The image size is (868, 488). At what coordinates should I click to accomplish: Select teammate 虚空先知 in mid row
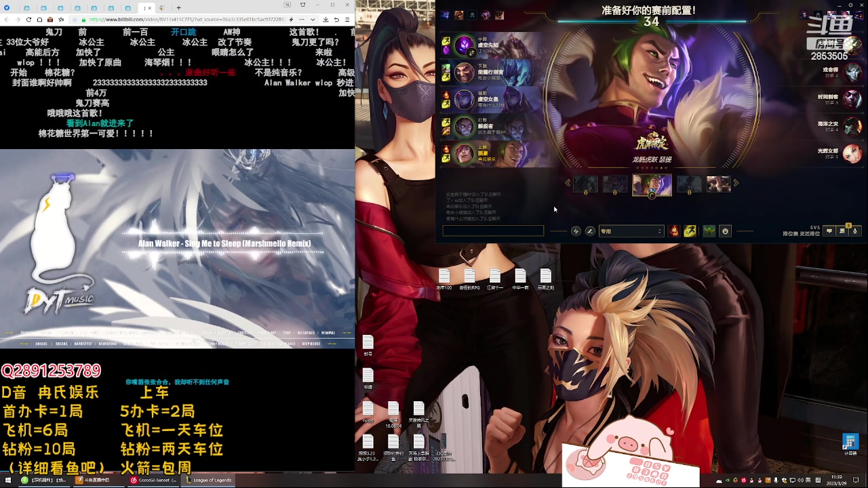coord(492,46)
